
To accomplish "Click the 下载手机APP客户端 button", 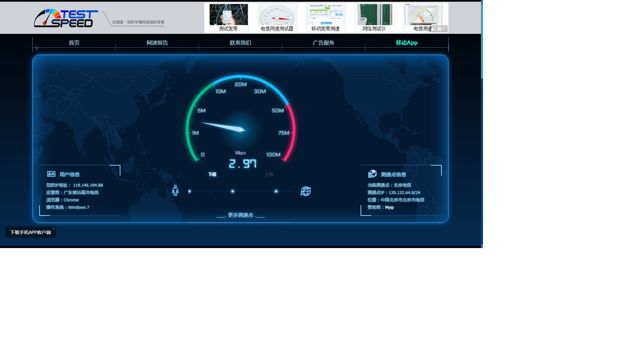I will pyautogui.click(x=31, y=232).
